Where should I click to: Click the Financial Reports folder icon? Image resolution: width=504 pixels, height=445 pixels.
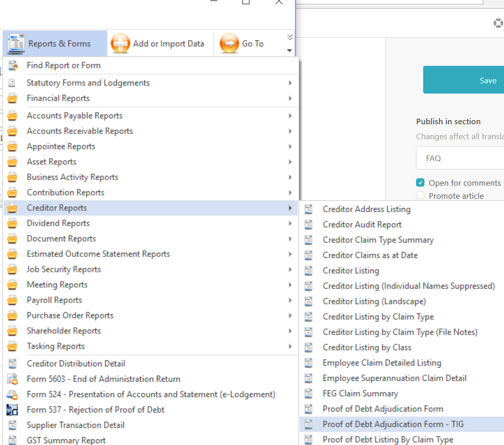coord(13,98)
